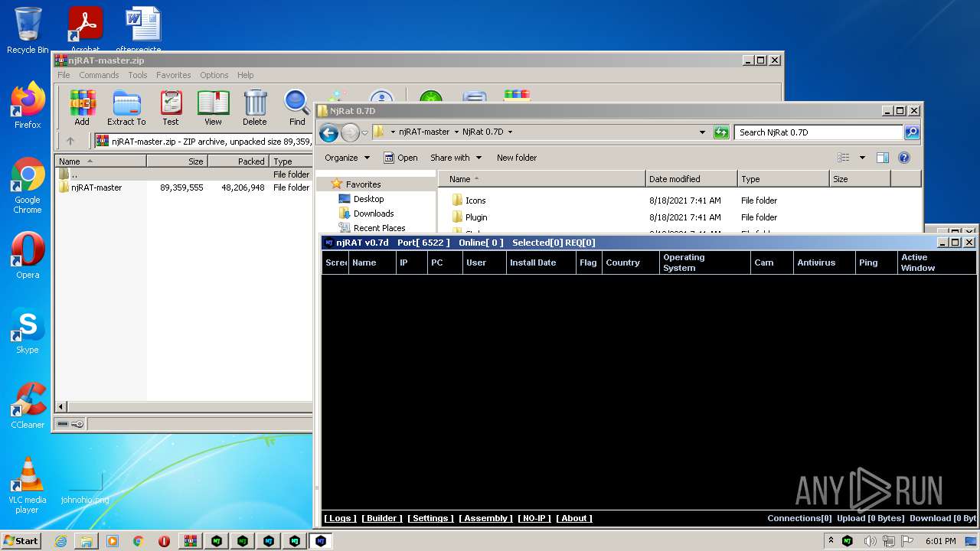The image size is (980, 551).
Task: Select the Icons folder in Explorer
Action: [x=475, y=201]
